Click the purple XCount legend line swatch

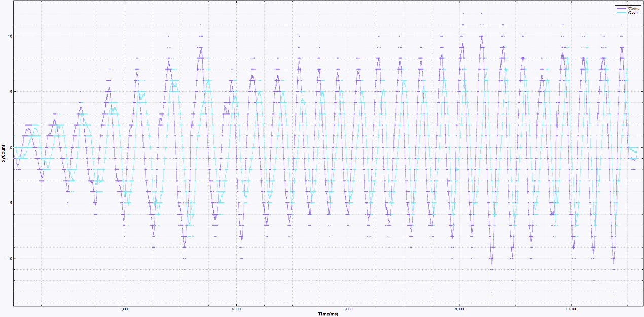pyautogui.click(x=621, y=9)
